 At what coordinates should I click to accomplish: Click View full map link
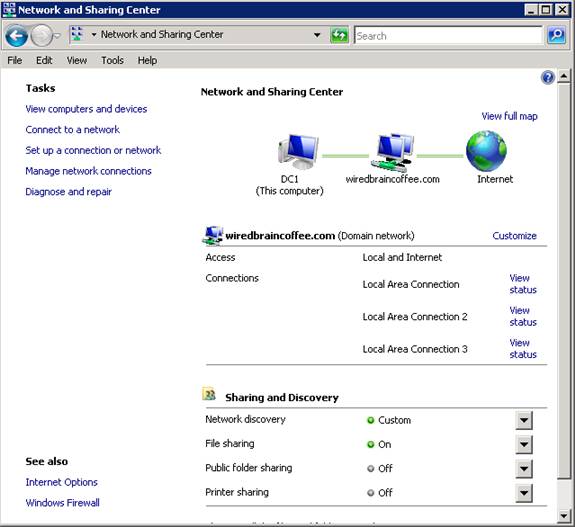(509, 116)
